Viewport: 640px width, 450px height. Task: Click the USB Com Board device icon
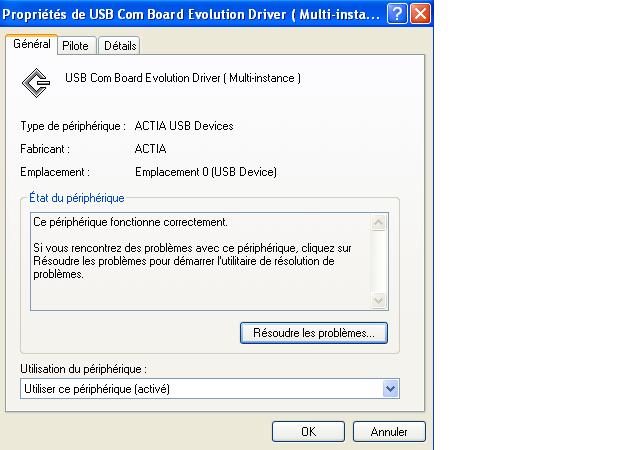[36, 83]
